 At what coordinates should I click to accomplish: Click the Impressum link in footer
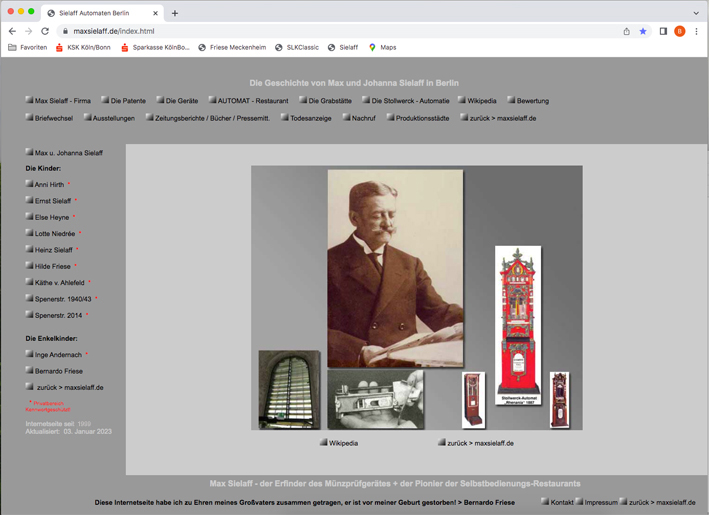point(600,502)
